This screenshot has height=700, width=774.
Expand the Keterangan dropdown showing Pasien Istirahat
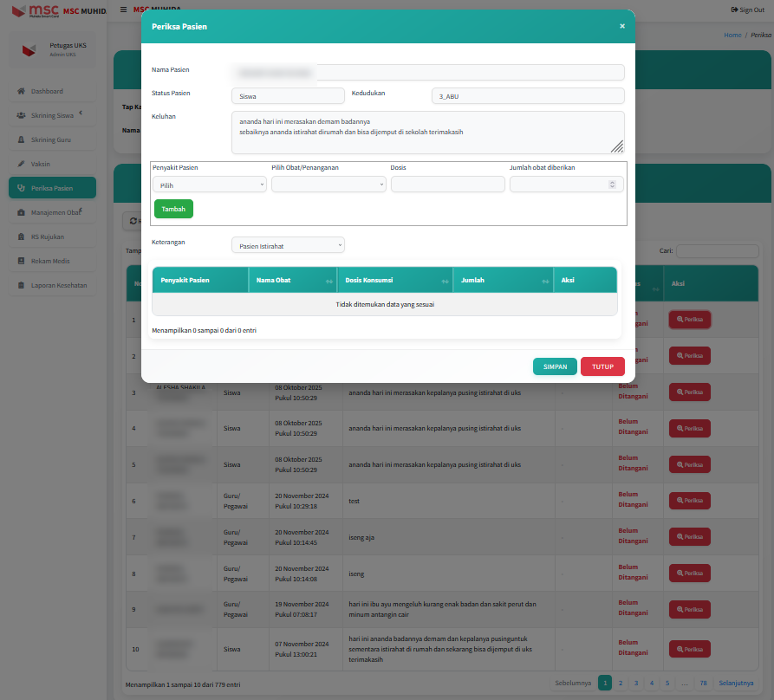(x=288, y=245)
